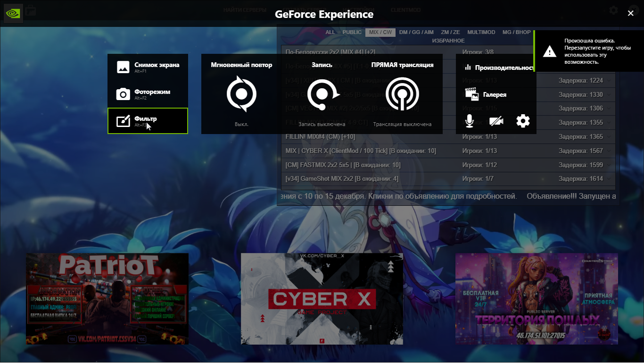The image size is (644, 363).
Task: Expand the row with Задержка: 1224
Action: pos(610,80)
